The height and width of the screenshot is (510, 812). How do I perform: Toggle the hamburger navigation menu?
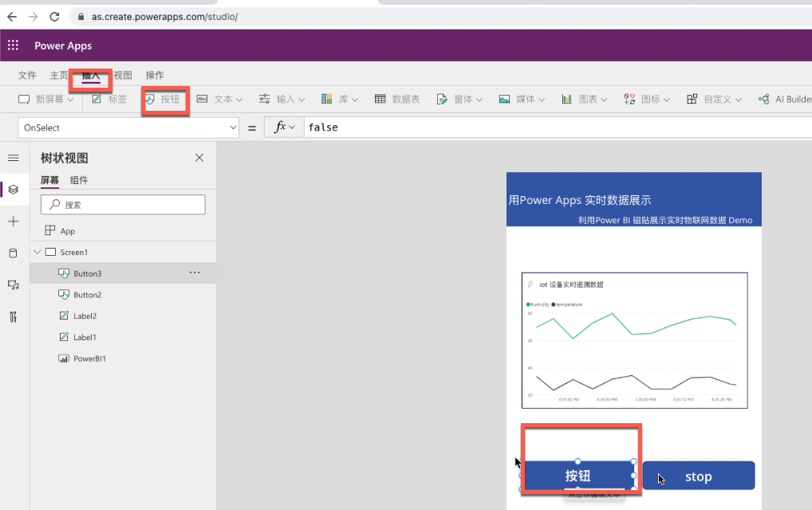pyautogui.click(x=14, y=158)
